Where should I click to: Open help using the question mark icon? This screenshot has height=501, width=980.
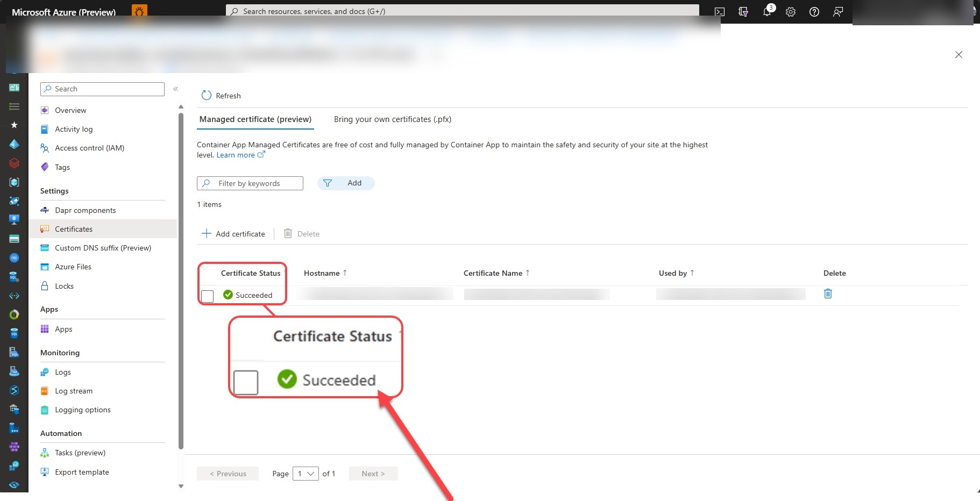[814, 11]
